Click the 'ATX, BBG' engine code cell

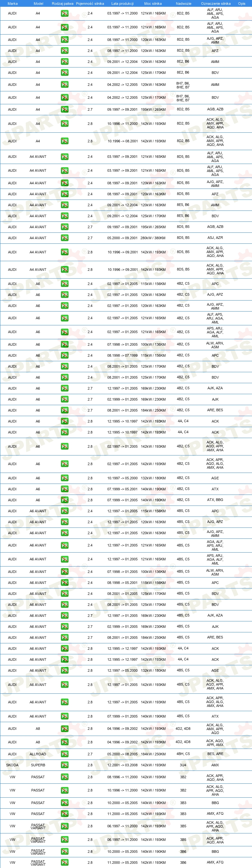coord(215,500)
